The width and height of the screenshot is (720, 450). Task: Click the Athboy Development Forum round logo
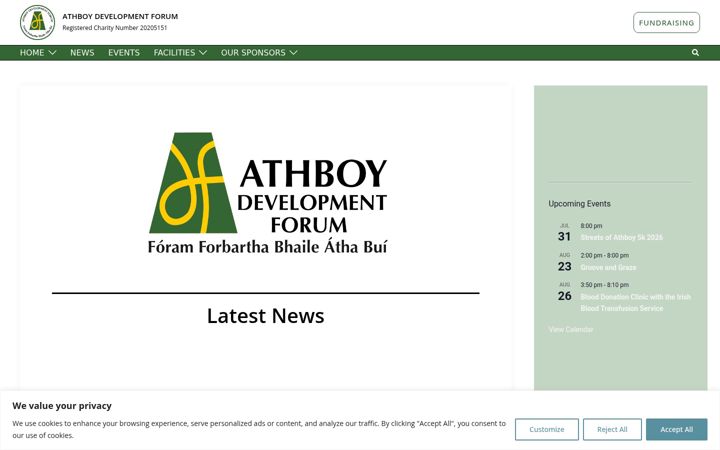point(37,22)
